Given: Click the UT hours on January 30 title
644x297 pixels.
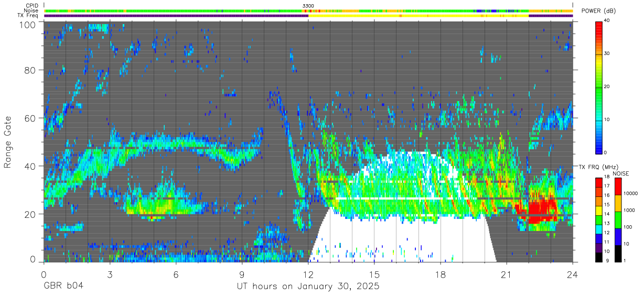Looking at the screenshot, I should click(306, 287).
